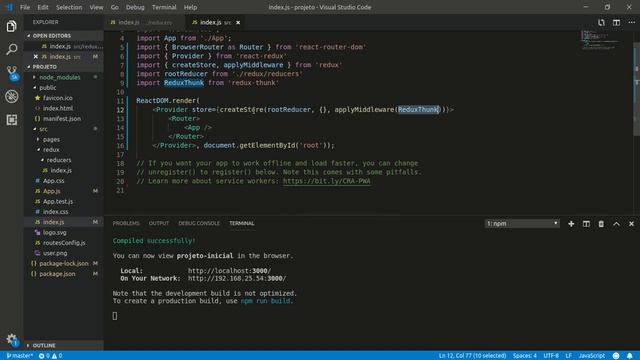This screenshot has width=640, height=360.
Task: Change indentation via Spaces: 4
Action: click(x=524, y=356)
